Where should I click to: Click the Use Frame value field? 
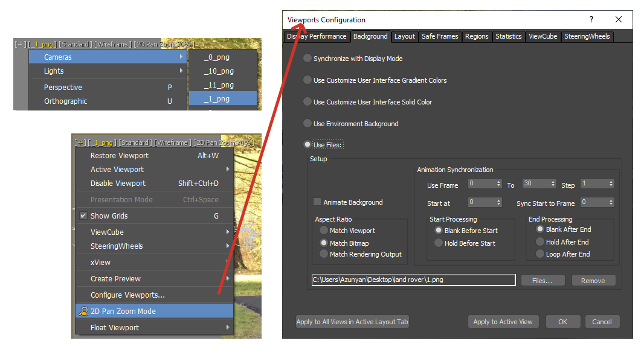[481, 184]
